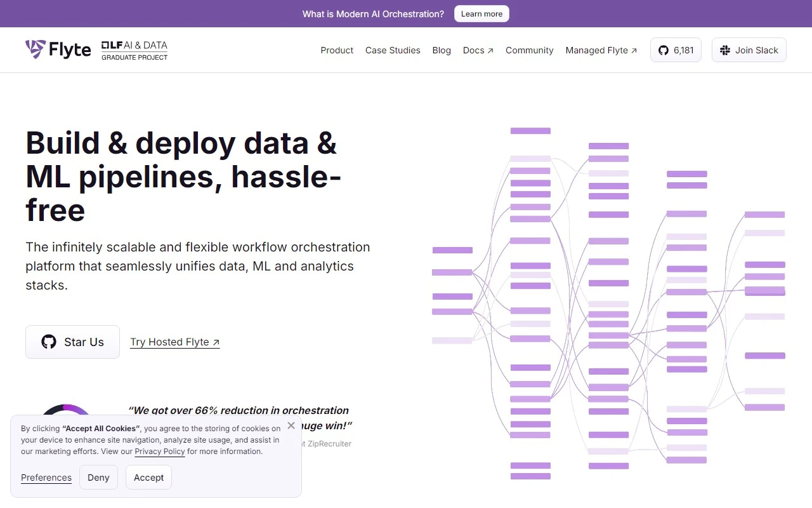812x508 pixels.
Task: Dismiss the cookie notice with its X icon
Action: (291, 425)
